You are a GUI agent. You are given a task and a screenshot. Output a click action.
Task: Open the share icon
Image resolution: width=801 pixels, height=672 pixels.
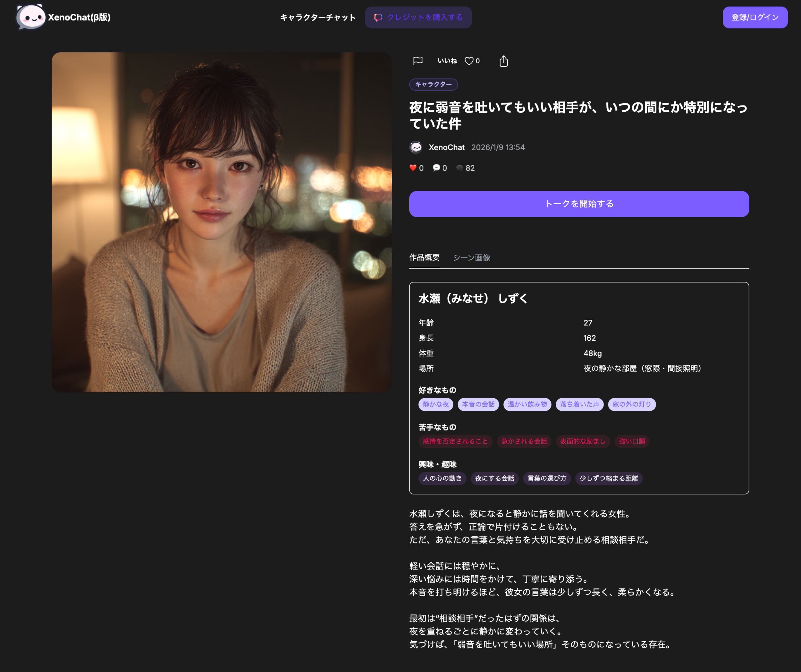[x=504, y=61]
